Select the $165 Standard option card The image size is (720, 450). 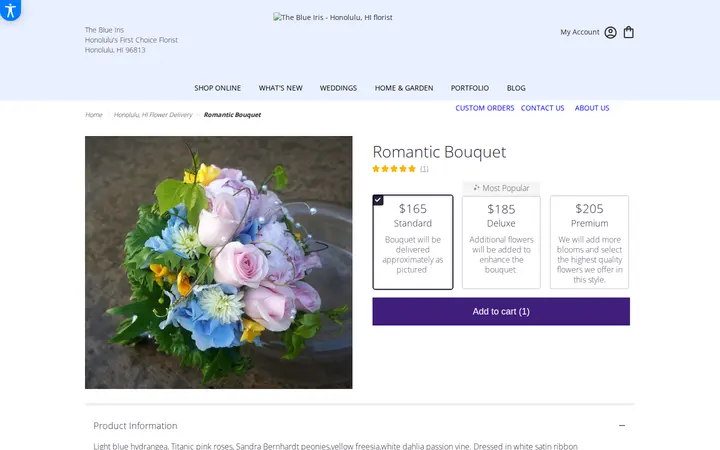413,242
